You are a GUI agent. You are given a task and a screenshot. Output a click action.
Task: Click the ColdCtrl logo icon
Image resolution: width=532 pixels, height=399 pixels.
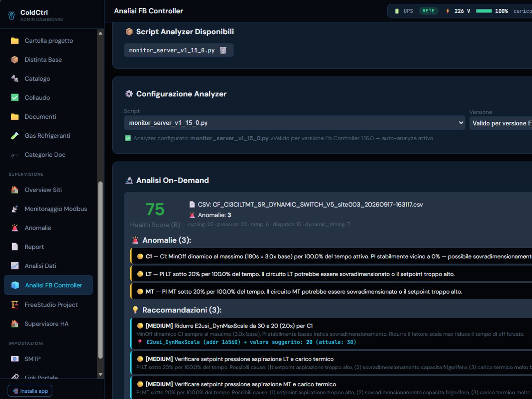(12, 15)
